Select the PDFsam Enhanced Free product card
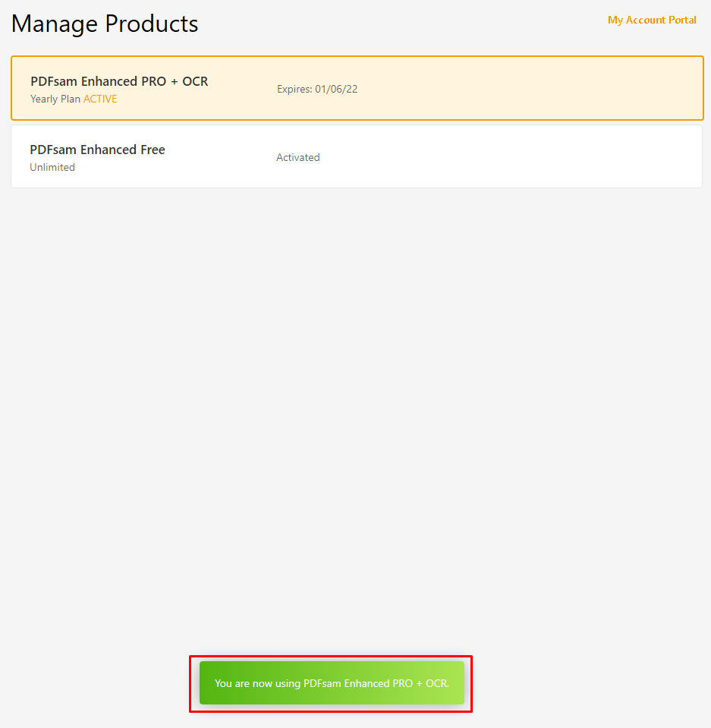Image resolution: width=711 pixels, height=728 pixels. coord(357,156)
